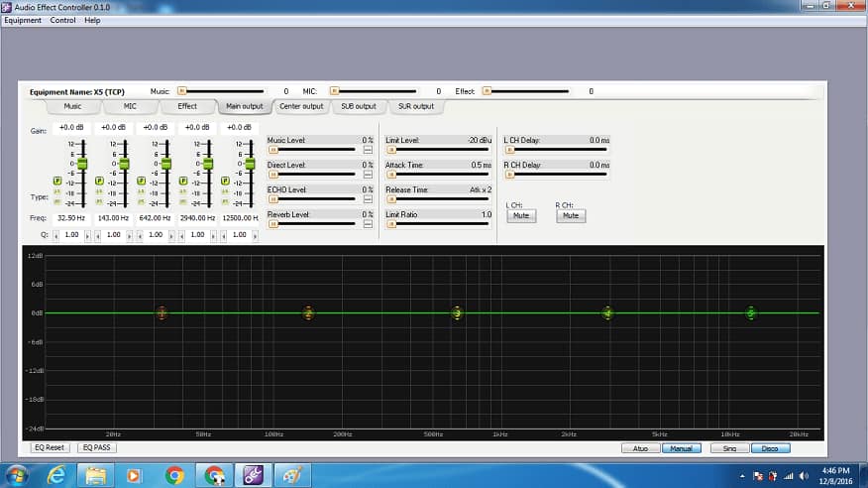Increase Q for the 2940.00 Hz band

tap(214, 236)
